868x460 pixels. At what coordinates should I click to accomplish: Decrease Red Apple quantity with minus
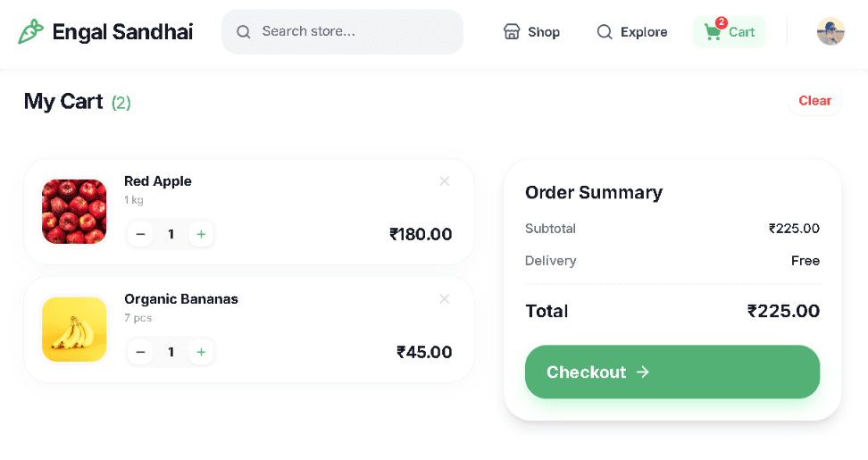coord(140,234)
